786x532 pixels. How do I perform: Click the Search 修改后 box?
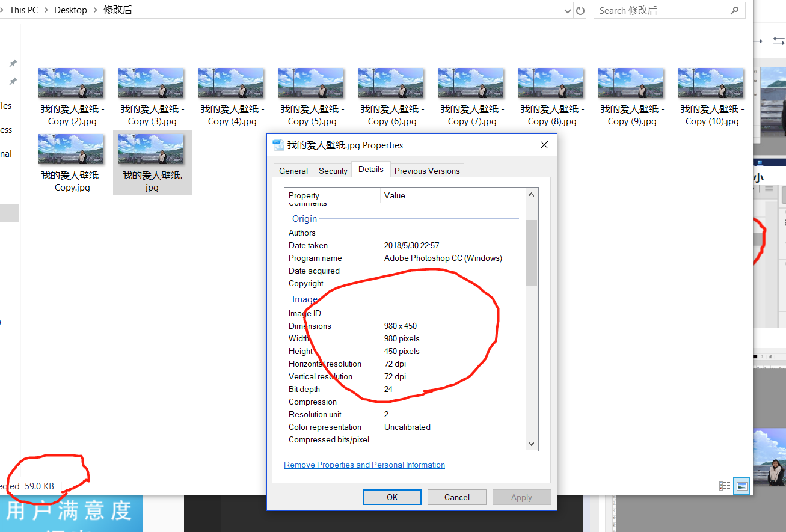pos(669,10)
